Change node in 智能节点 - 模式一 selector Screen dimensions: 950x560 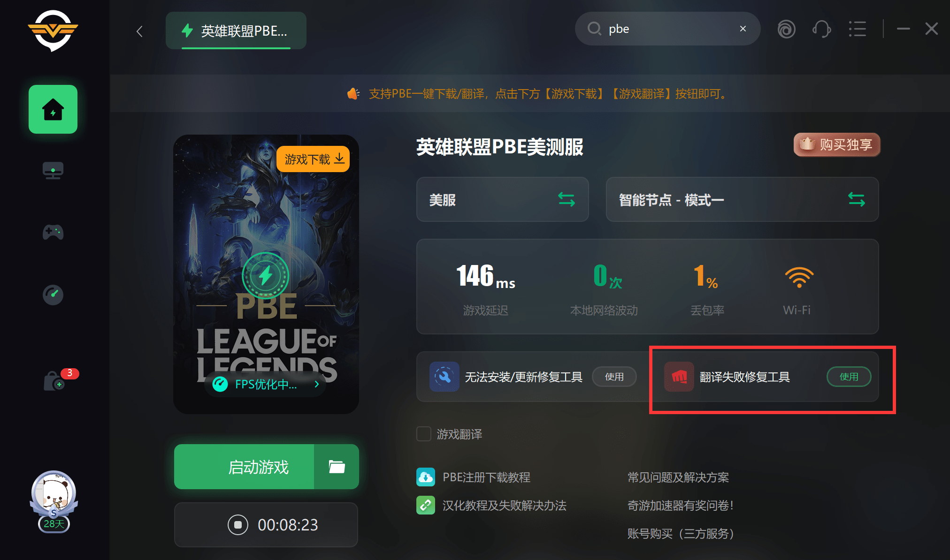[x=742, y=200]
